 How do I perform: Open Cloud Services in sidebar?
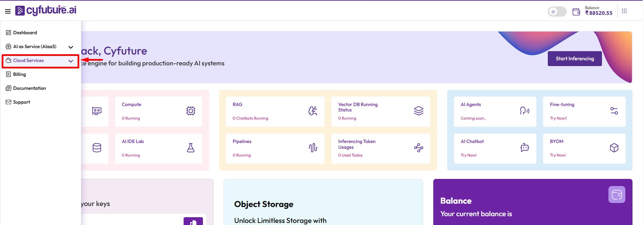[x=29, y=61]
